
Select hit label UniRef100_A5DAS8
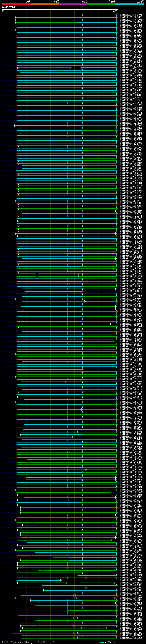(131, 233)
